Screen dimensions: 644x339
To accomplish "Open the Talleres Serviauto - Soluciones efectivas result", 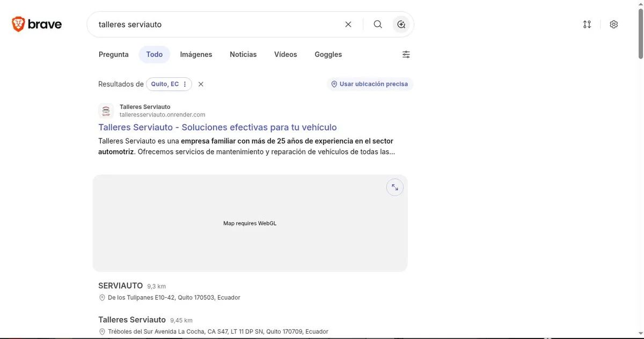I will 217,127.
